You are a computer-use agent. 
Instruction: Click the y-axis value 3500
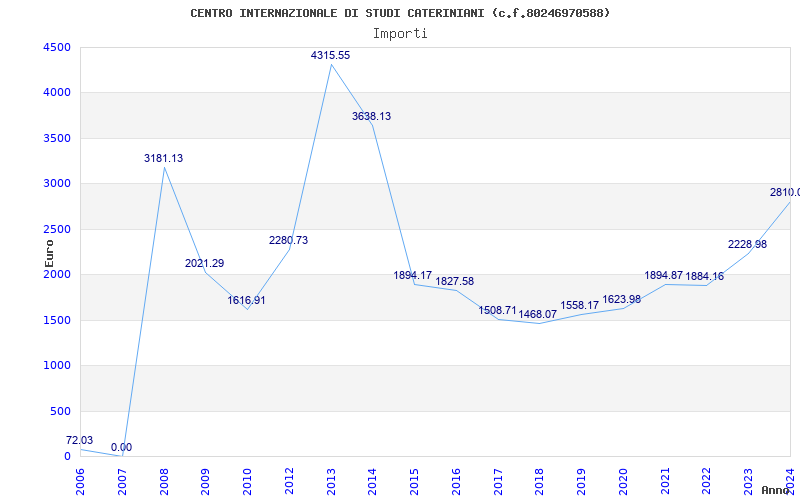click(57, 138)
